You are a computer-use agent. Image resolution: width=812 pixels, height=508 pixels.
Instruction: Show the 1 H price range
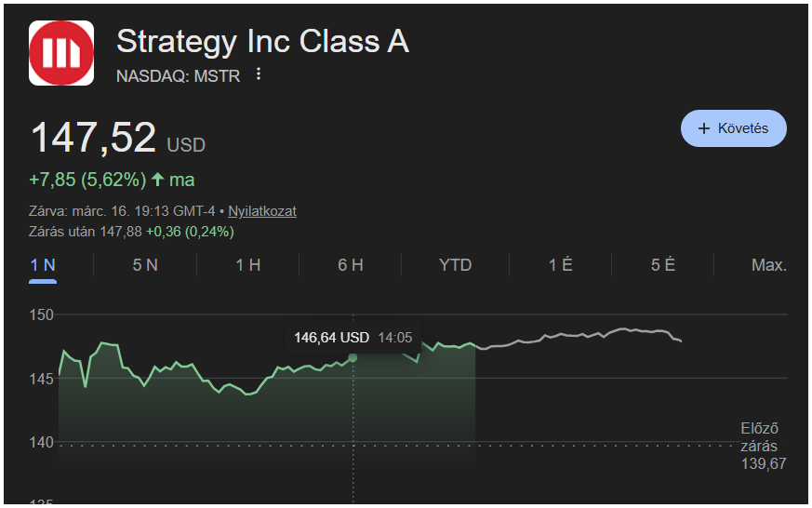[247, 265]
